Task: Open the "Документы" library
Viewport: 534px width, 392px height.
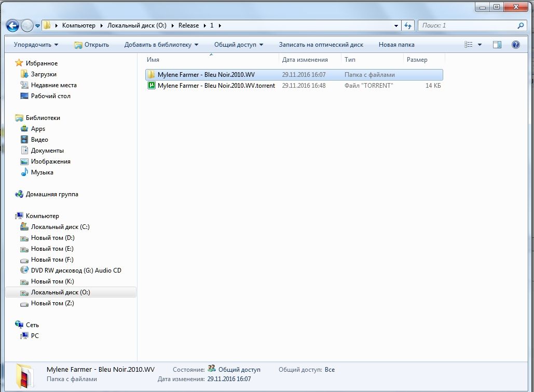Action: [x=47, y=151]
